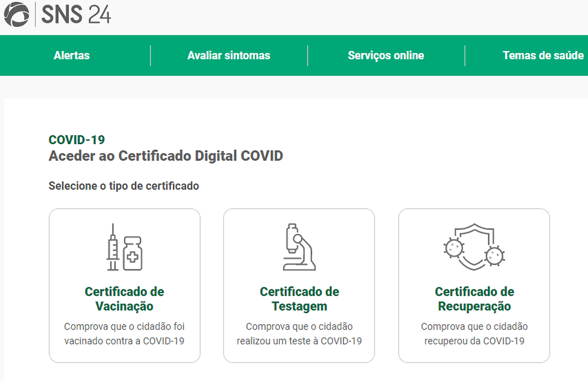Click text 'recuperou da COVID-19'

474,341
